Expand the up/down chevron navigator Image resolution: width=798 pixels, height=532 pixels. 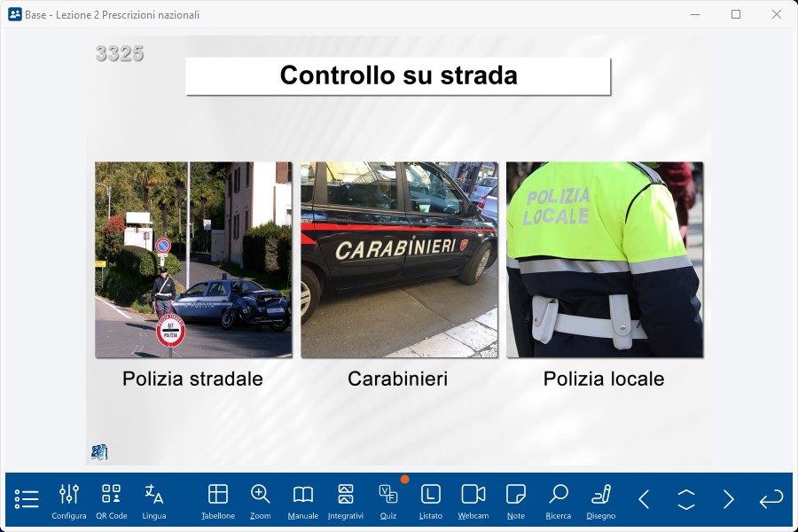[x=686, y=499]
